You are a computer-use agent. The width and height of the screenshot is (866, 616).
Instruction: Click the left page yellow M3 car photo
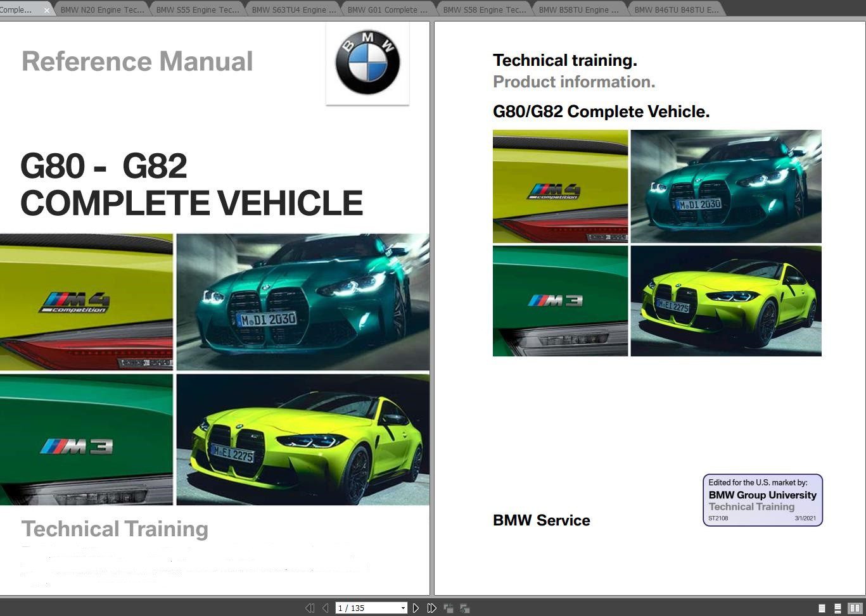(x=303, y=439)
